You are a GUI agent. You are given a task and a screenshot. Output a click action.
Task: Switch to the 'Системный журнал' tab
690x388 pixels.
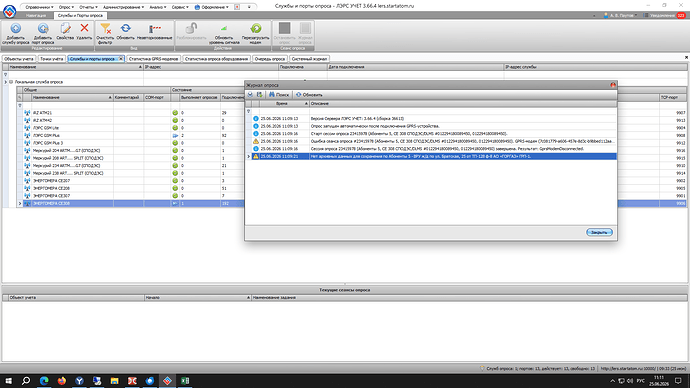pos(309,59)
